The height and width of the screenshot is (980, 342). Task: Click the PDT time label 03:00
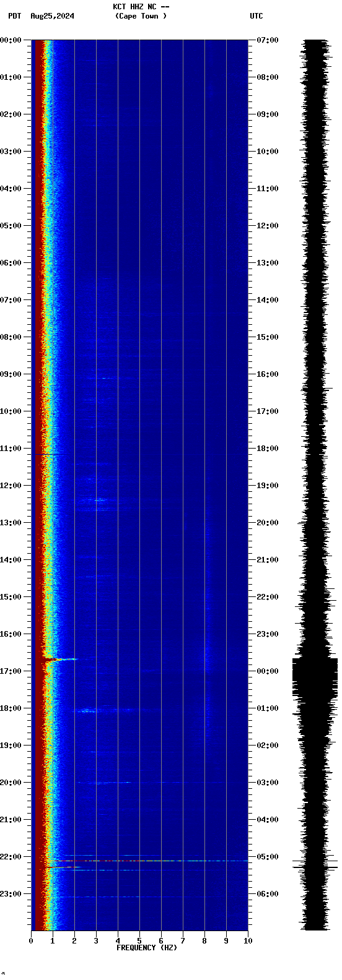pos(11,152)
